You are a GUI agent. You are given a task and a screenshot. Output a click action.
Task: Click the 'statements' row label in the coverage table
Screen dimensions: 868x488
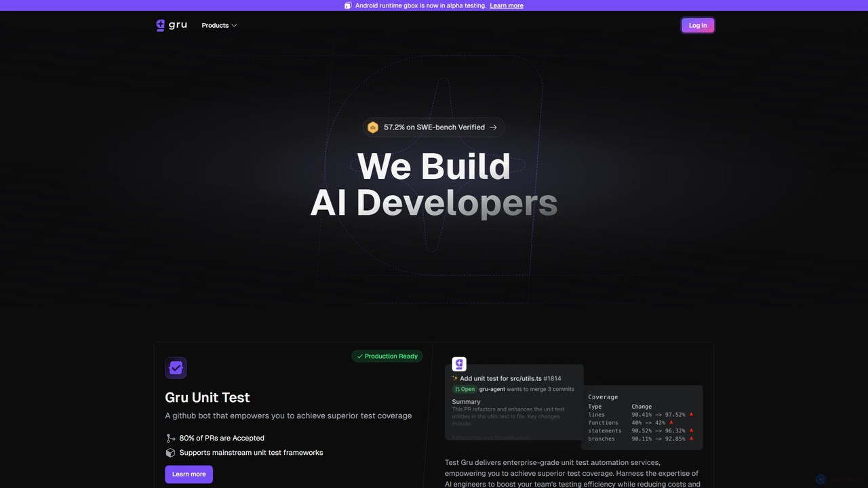pos(604,431)
